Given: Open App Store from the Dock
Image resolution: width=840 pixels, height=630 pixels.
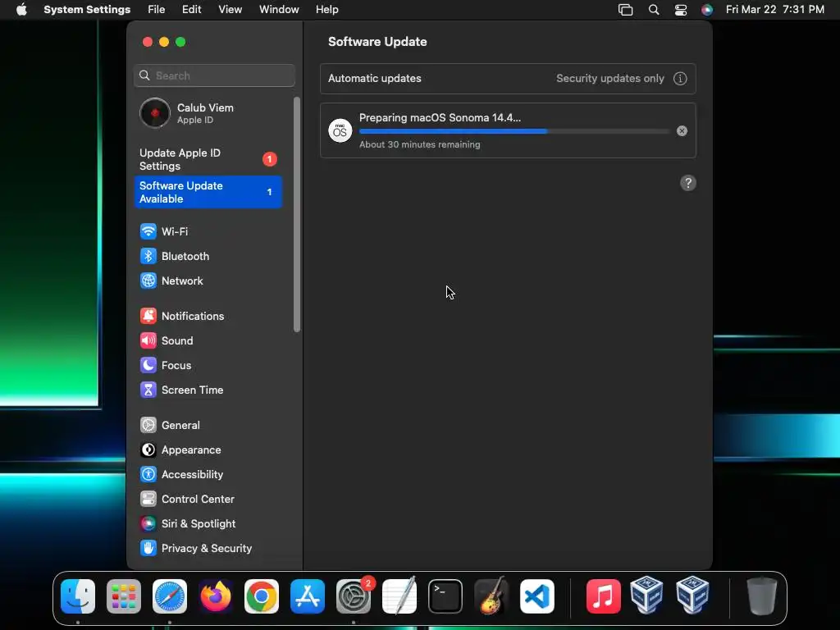Looking at the screenshot, I should (308, 596).
